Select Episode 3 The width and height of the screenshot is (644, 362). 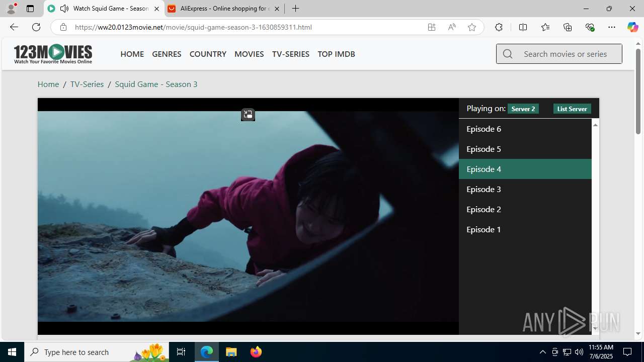pos(525,189)
